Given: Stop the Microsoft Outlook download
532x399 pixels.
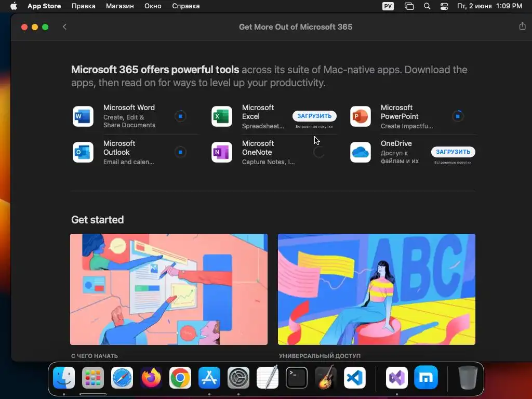Looking at the screenshot, I should [x=180, y=152].
